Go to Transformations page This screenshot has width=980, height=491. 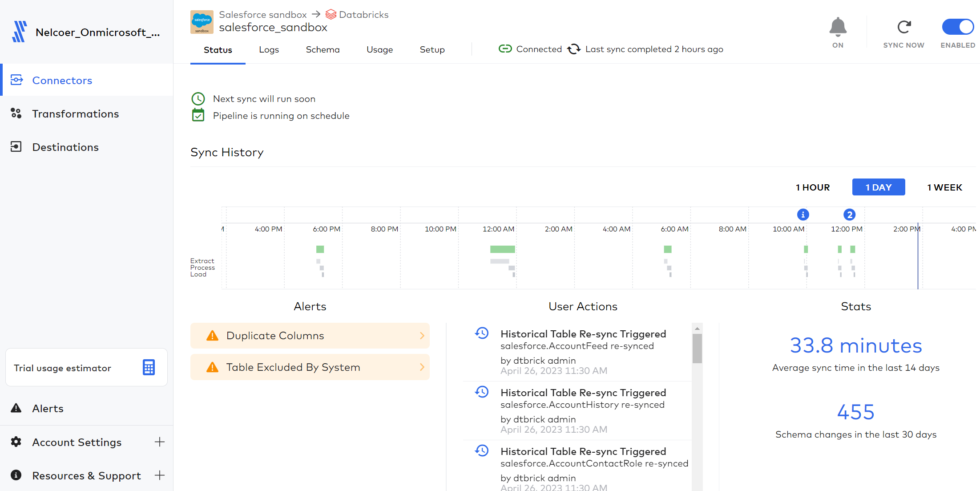76,114
